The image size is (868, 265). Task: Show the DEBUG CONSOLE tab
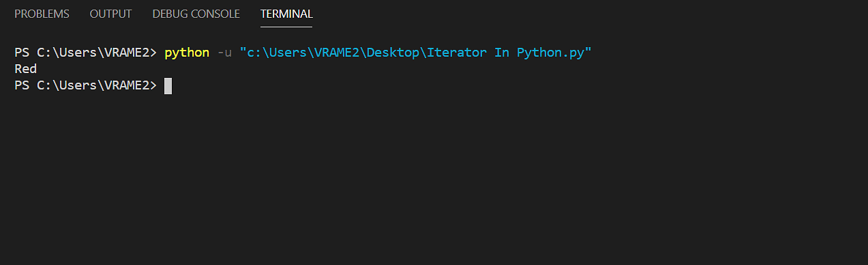(x=196, y=14)
